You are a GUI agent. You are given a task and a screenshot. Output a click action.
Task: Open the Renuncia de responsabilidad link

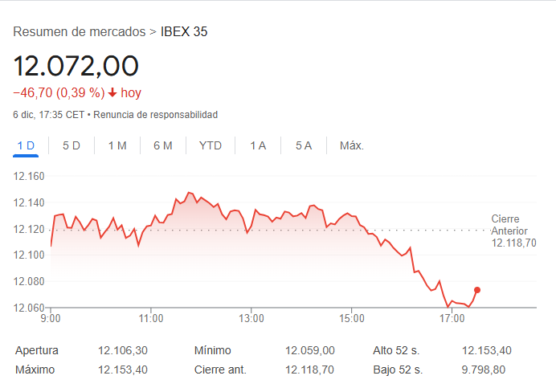click(x=155, y=115)
